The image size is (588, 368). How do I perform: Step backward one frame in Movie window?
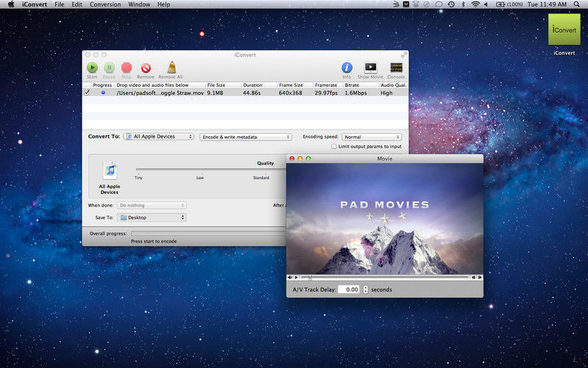coord(473,277)
